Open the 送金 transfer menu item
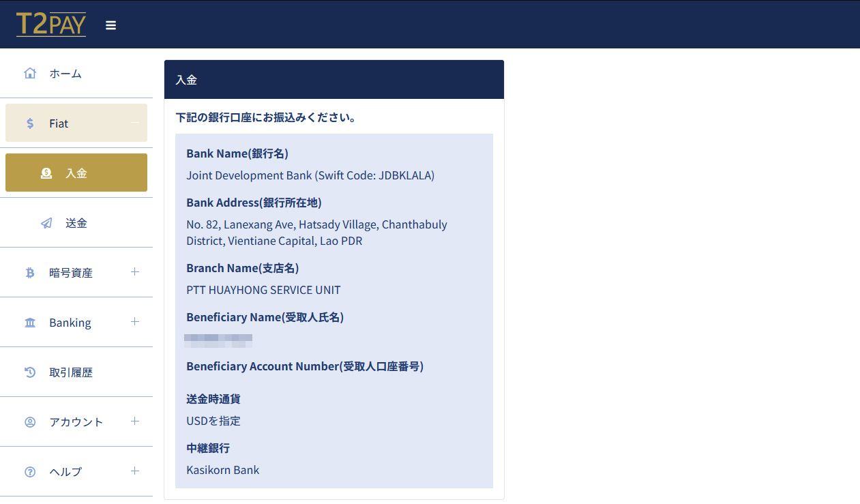The width and height of the screenshot is (860, 504). [x=76, y=222]
